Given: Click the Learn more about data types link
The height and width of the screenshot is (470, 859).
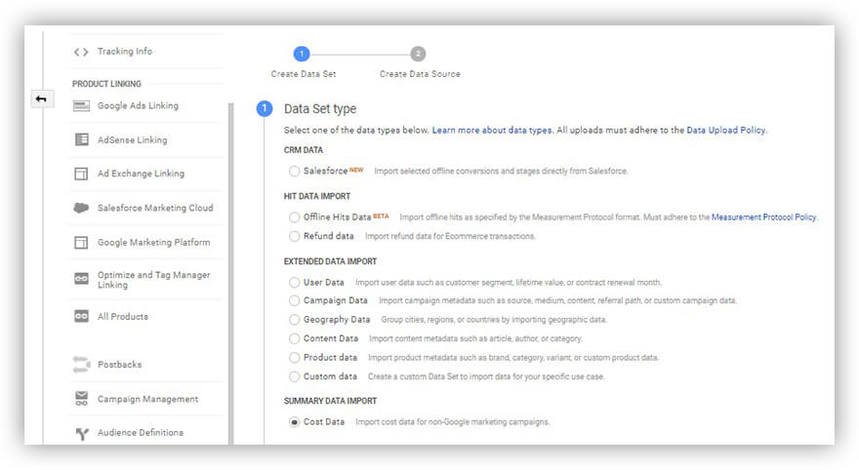Looking at the screenshot, I should [x=491, y=130].
